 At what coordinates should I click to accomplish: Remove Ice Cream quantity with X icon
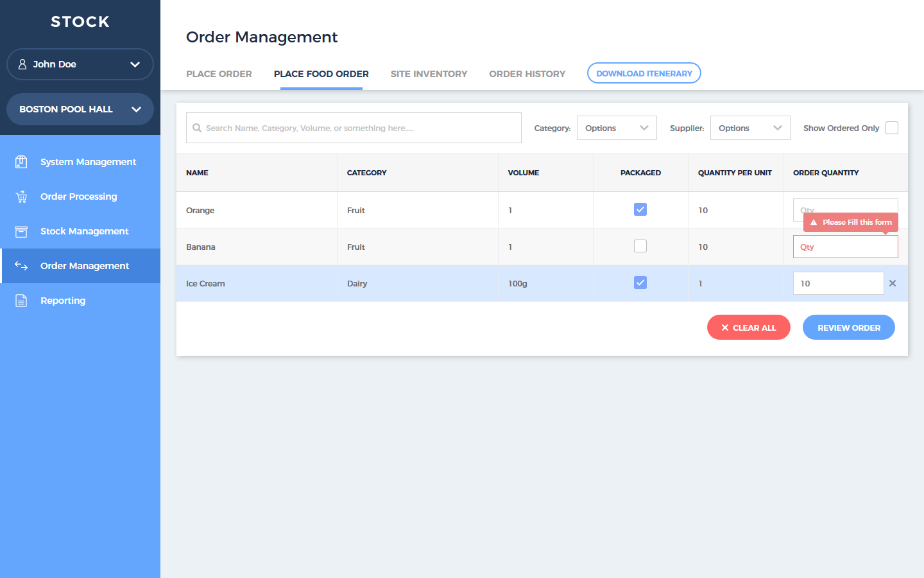tap(892, 283)
